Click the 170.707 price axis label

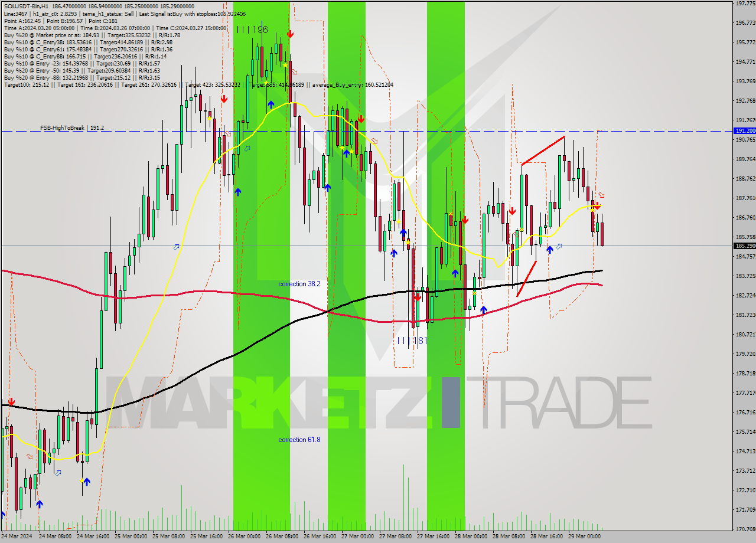pos(745,529)
